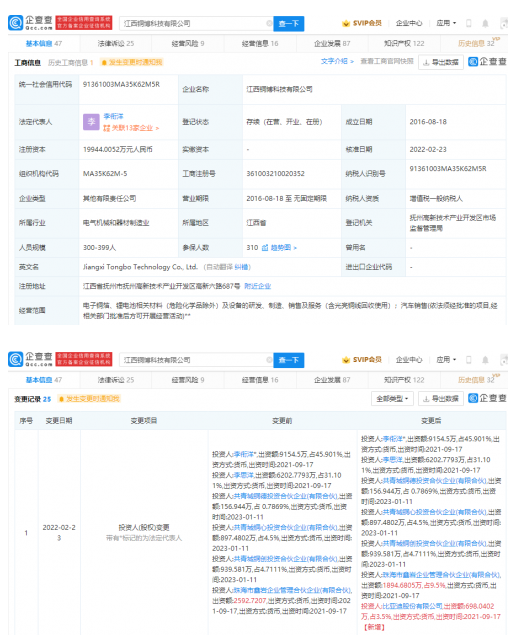Click the SVIP crown icon on 变更记录 page
Image resolution: width=515 pixels, height=638 pixels.
point(346,360)
